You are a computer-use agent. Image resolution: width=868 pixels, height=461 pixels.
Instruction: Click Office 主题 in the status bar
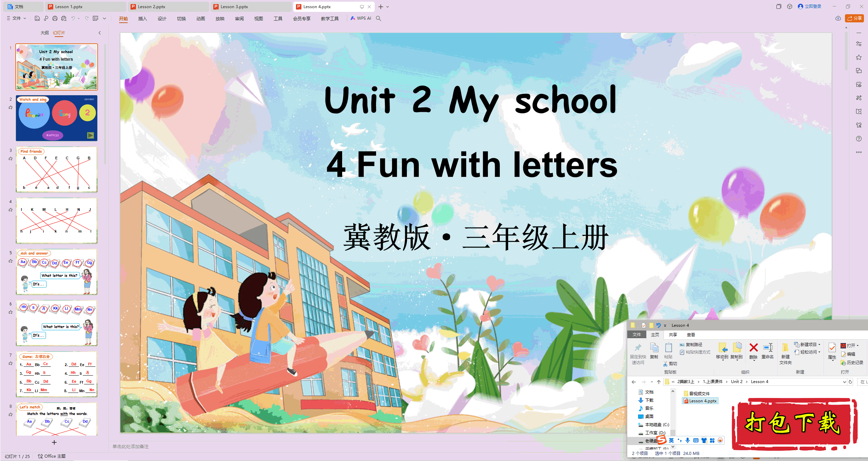[x=52, y=456]
